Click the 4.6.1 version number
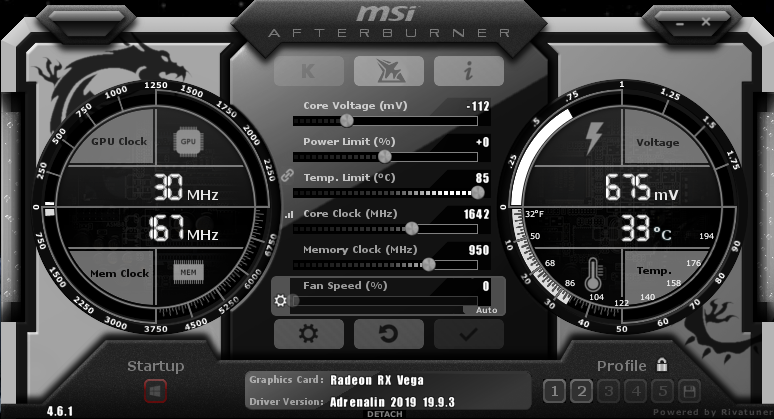The height and width of the screenshot is (419, 774). tap(60, 411)
